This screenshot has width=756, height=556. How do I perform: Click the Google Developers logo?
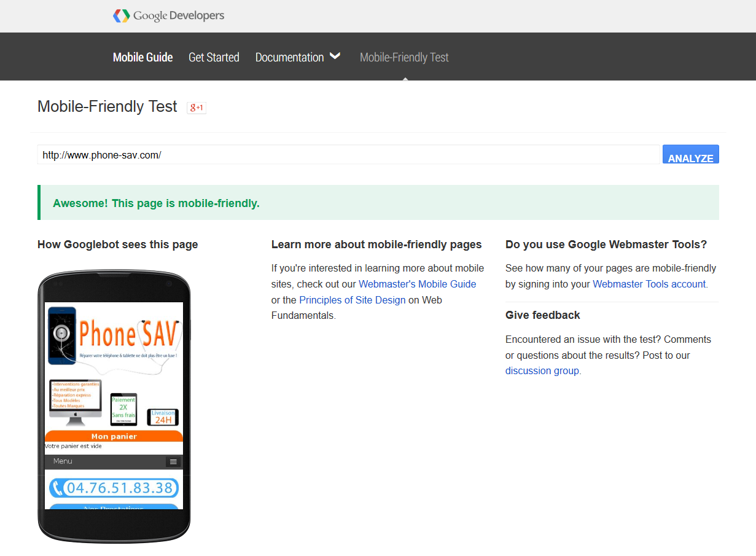(169, 16)
